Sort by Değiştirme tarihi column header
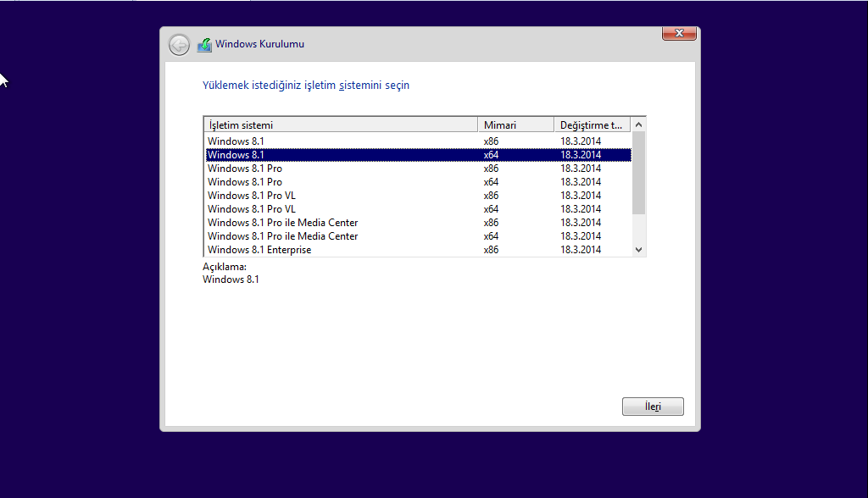The height and width of the screenshot is (498, 868). [x=592, y=125]
